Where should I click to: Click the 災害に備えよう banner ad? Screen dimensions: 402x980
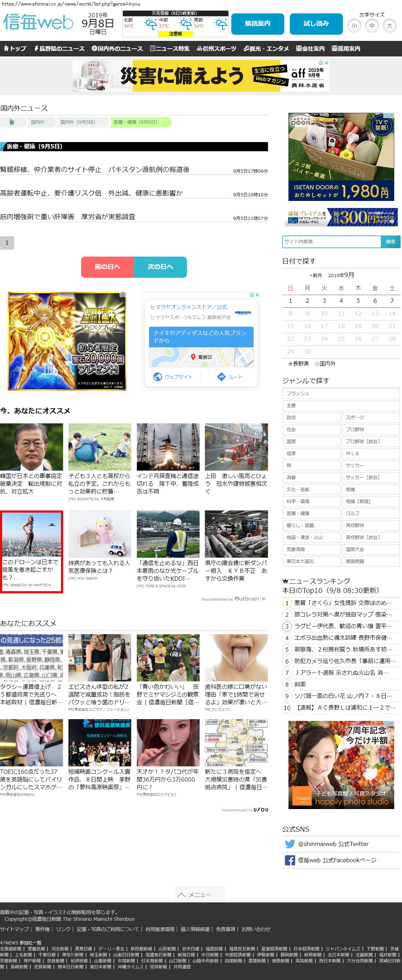tap(201, 76)
